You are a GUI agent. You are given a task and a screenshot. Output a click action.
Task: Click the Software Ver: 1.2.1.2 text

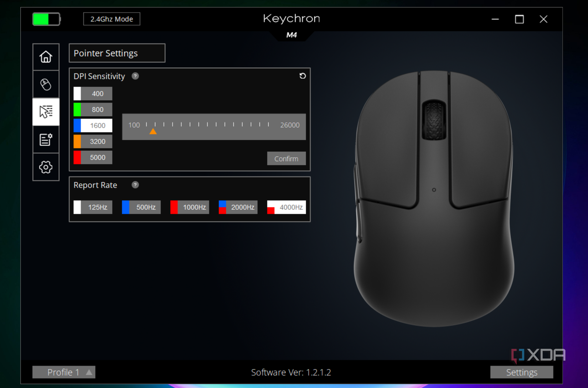[x=291, y=372]
